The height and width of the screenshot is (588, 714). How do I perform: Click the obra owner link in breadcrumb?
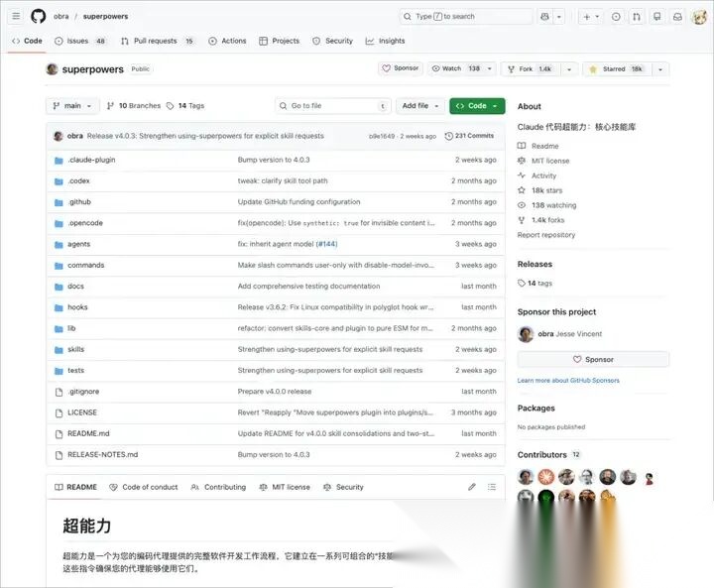[x=61, y=17]
